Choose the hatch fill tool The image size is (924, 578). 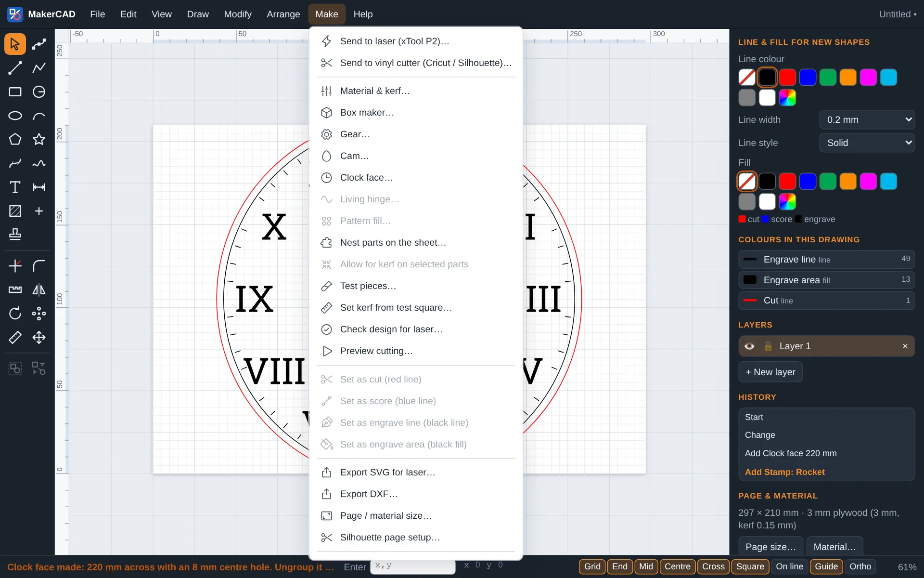(x=15, y=211)
